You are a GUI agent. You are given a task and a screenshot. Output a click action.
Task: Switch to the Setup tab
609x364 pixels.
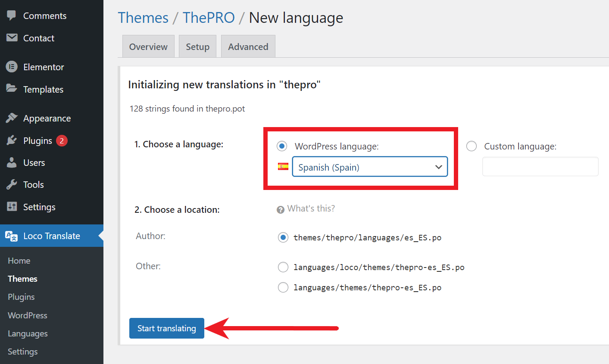click(x=197, y=47)
